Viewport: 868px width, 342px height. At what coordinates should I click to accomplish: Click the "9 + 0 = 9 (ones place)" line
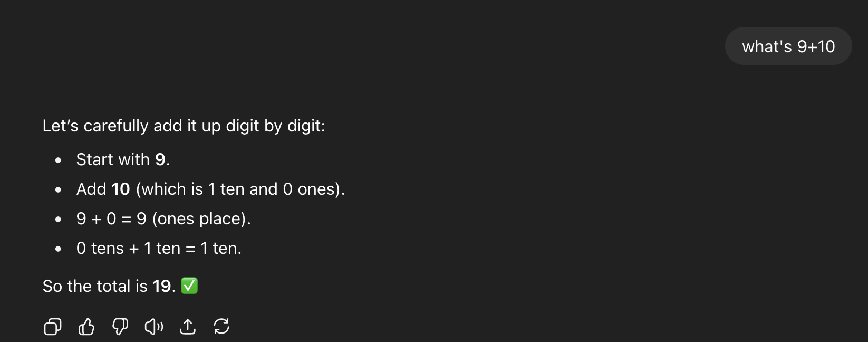tap(163, 218)
